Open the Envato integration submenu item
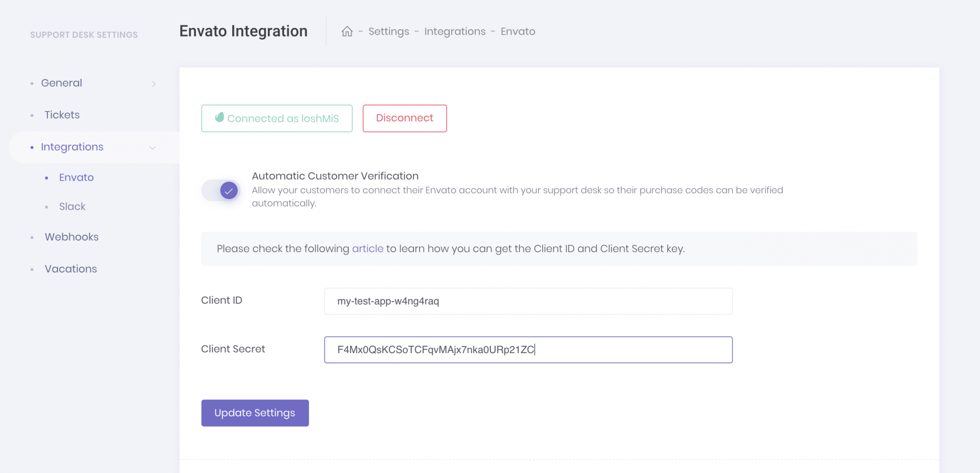Screen dimensions: 980x473 [77, 178]
